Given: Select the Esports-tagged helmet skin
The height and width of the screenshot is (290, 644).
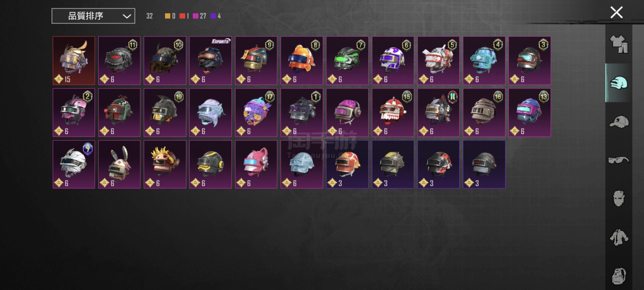Looking at the screenshot, I should [x=210, y=61].
